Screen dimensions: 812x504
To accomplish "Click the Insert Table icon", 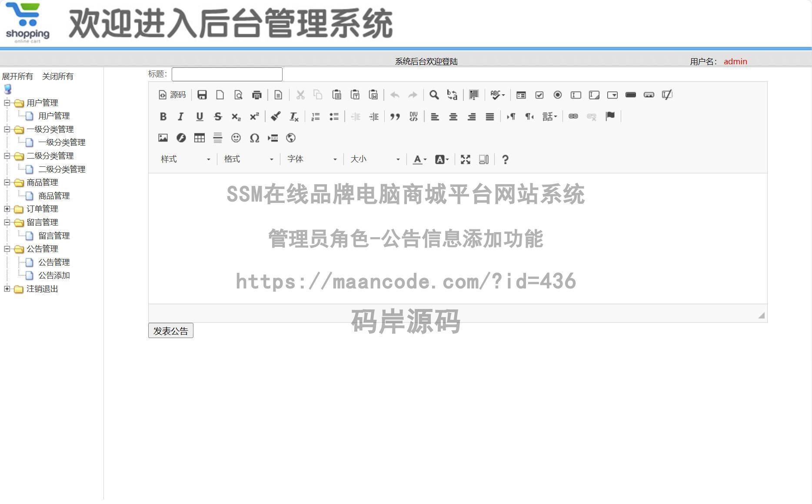I will pyautogui.click(x=200, y=138).
